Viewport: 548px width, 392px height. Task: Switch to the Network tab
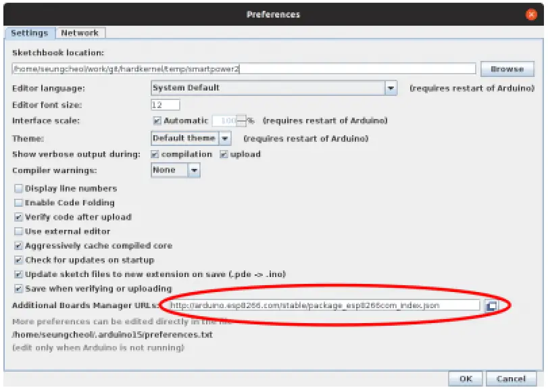click(x=80, y=33)
